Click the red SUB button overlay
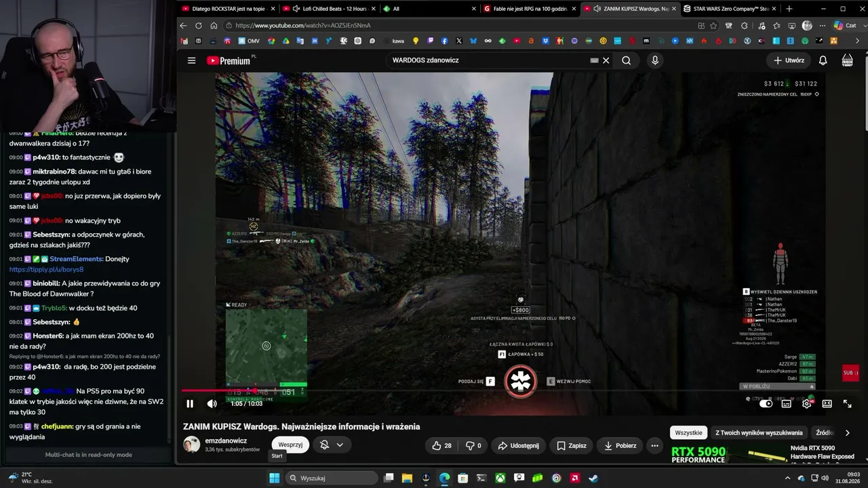The image size is (868, 488). coord(850,373)
